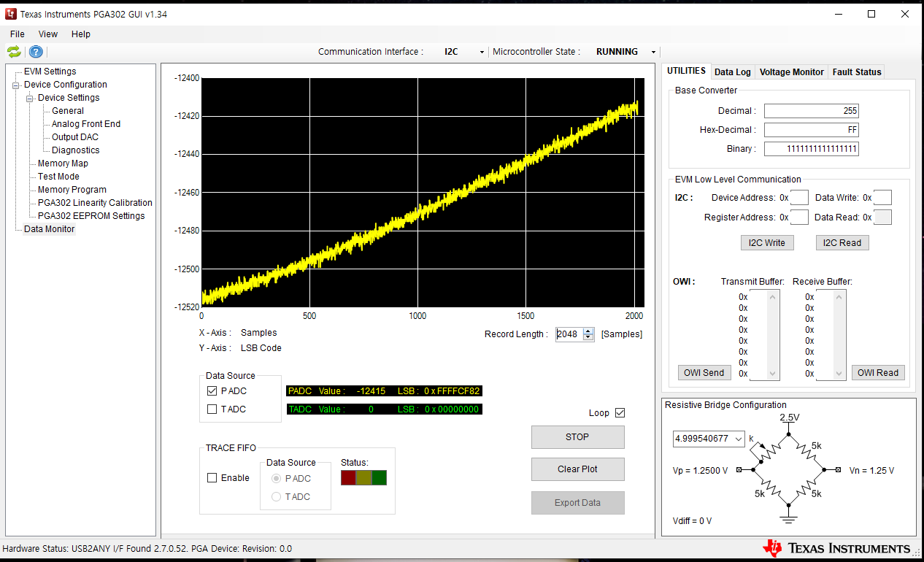Viewport: 924px width, 562px height.
Task: Select Analog Front End tree item
Action: point(86,124)
